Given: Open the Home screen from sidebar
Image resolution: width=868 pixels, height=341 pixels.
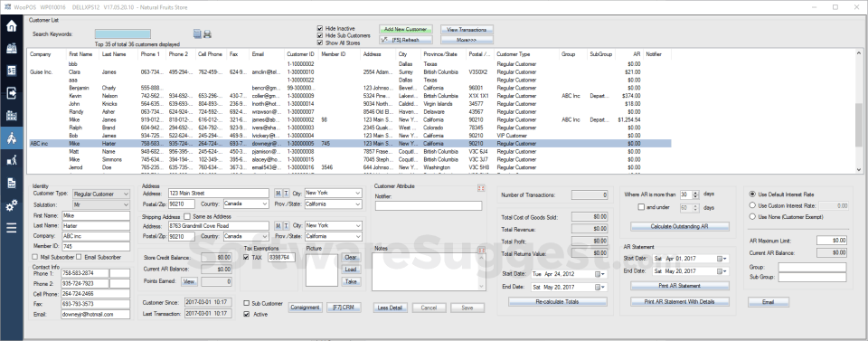Looking at the screenshot, I should point(11,26).
